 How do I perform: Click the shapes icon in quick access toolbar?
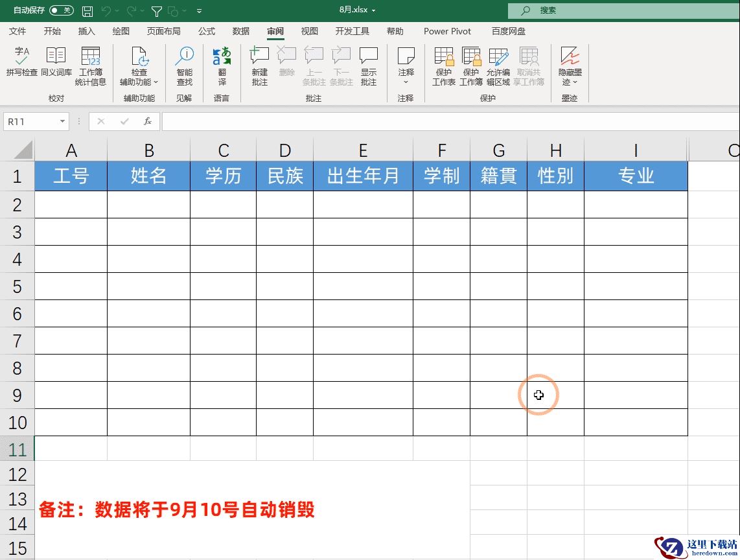point(173,11)
